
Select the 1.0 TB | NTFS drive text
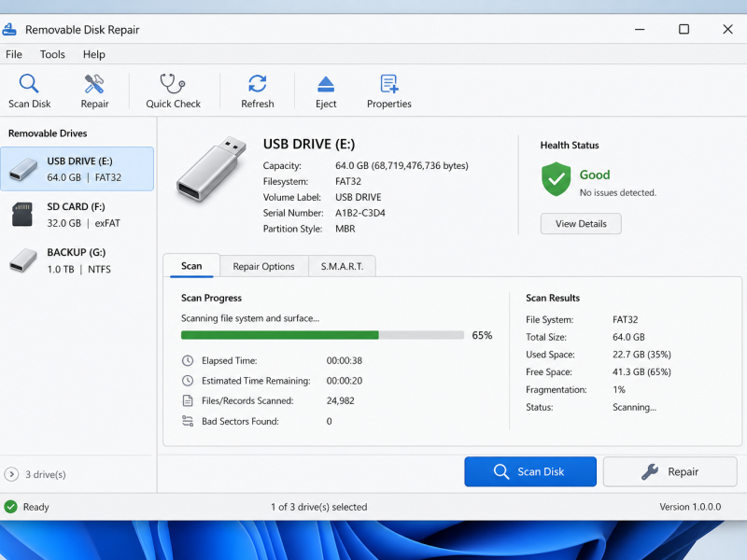click(78, 269)
